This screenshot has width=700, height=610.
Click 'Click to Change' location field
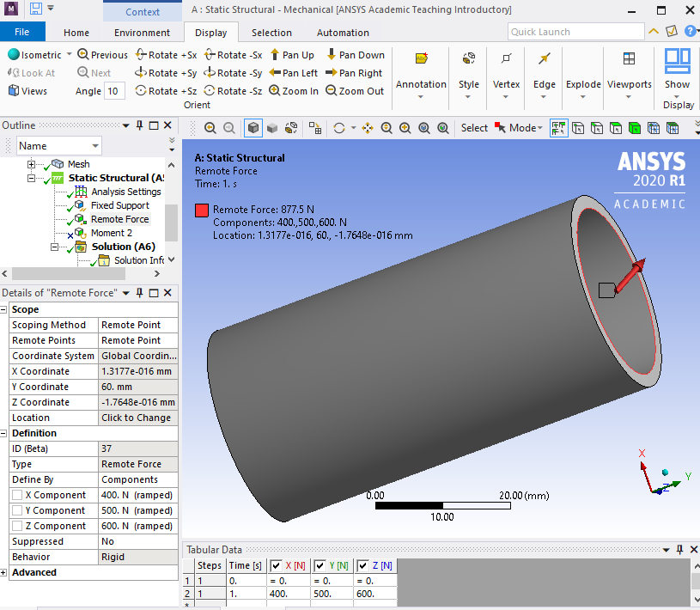pos(137,418)
